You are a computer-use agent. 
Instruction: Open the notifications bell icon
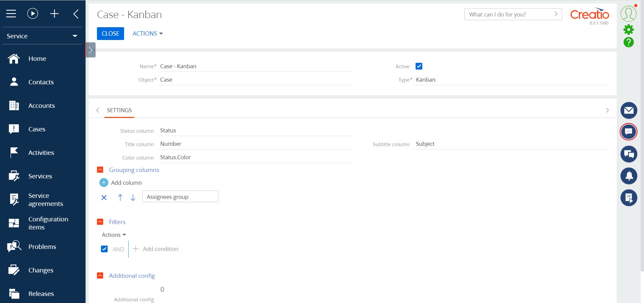(x=629, y=176)
